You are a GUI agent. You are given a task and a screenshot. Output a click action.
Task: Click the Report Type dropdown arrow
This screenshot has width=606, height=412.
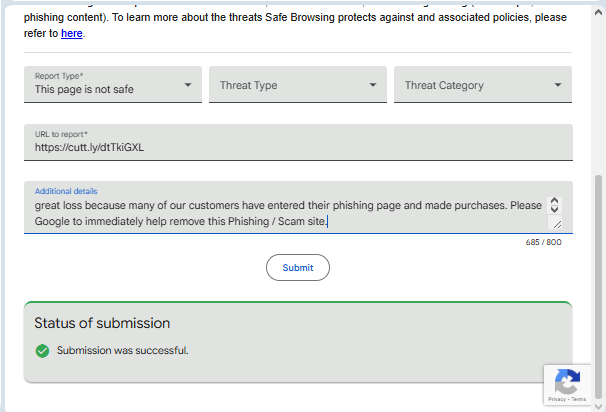[x=187, y=85]
